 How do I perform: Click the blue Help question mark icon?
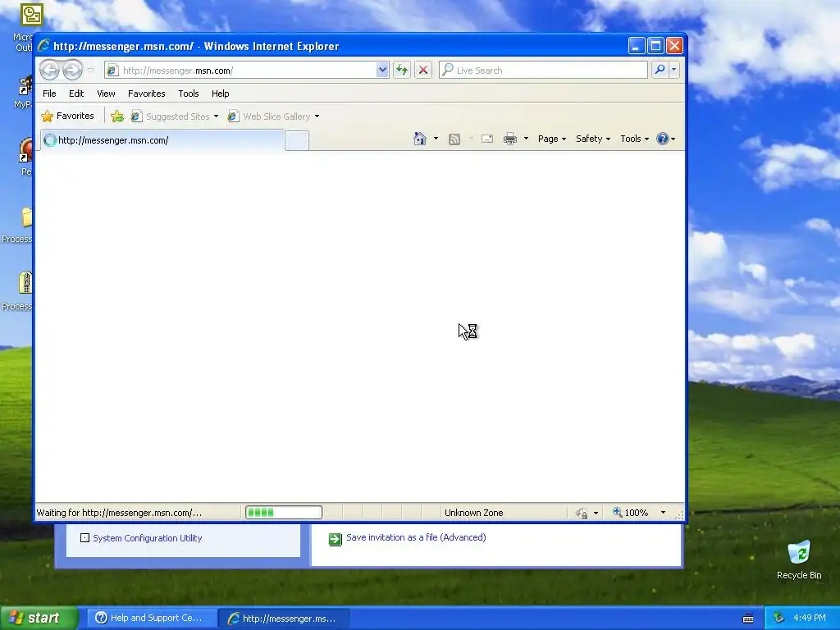[x=663, y=139]
